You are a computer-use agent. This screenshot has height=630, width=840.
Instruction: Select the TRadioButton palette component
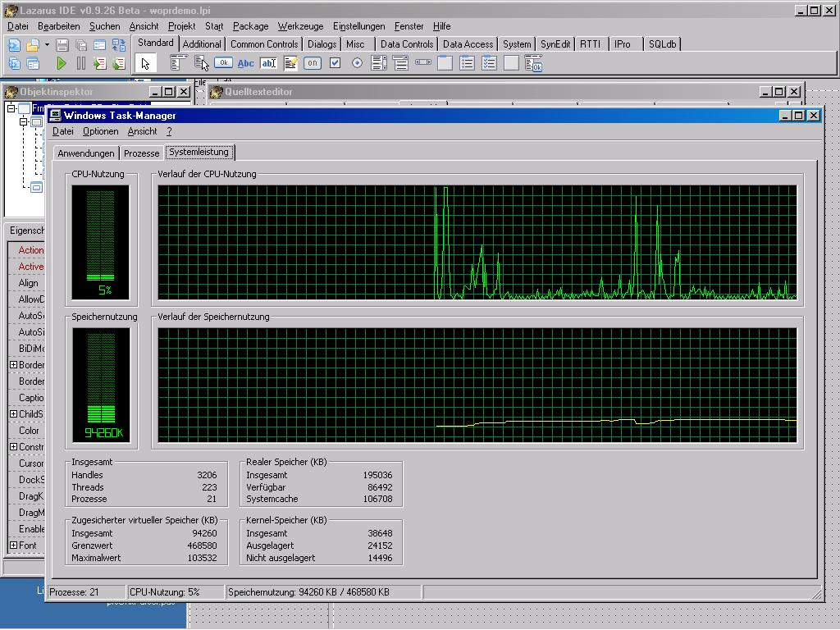(357, 63)
